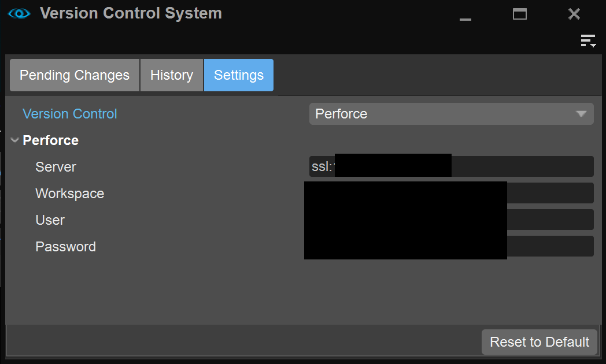Switch to the Pending Changes tab
Image resolution: width=606 pixels, height=364 pixels.
pyautogui.click(x=75, y=75)
